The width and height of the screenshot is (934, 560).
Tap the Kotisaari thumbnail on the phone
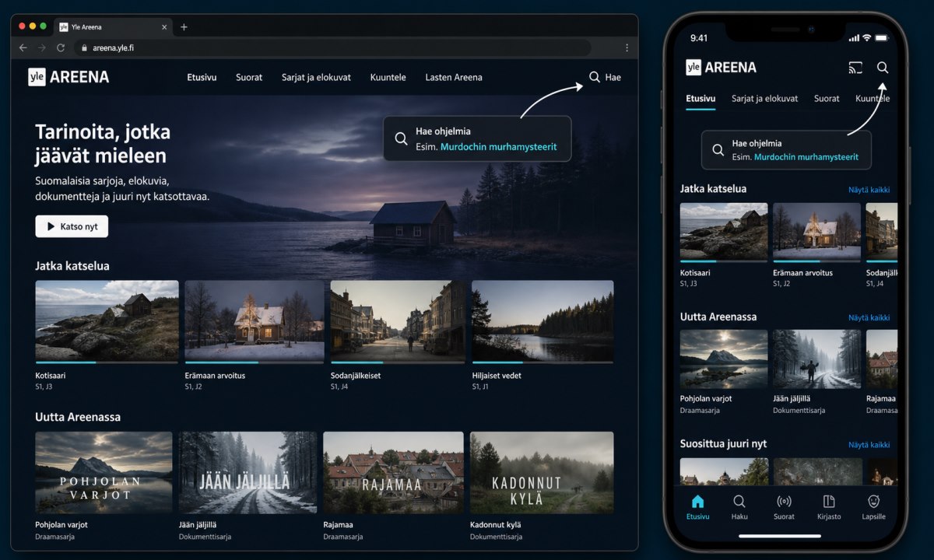724,231
